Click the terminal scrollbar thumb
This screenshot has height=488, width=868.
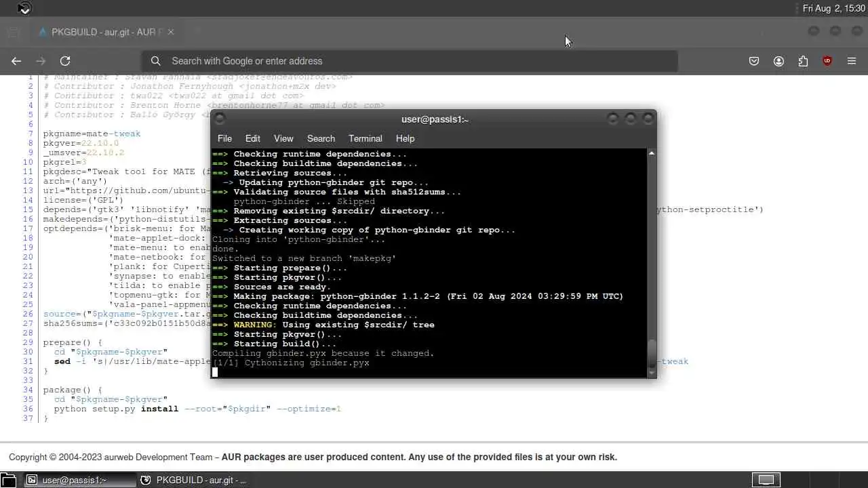[x=652, y=352]
